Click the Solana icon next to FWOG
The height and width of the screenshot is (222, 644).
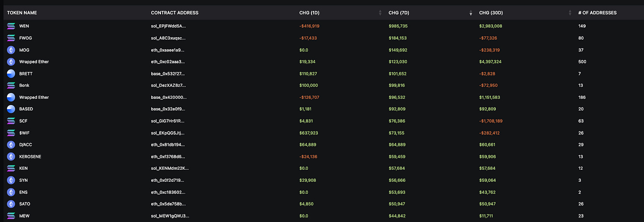11,38
